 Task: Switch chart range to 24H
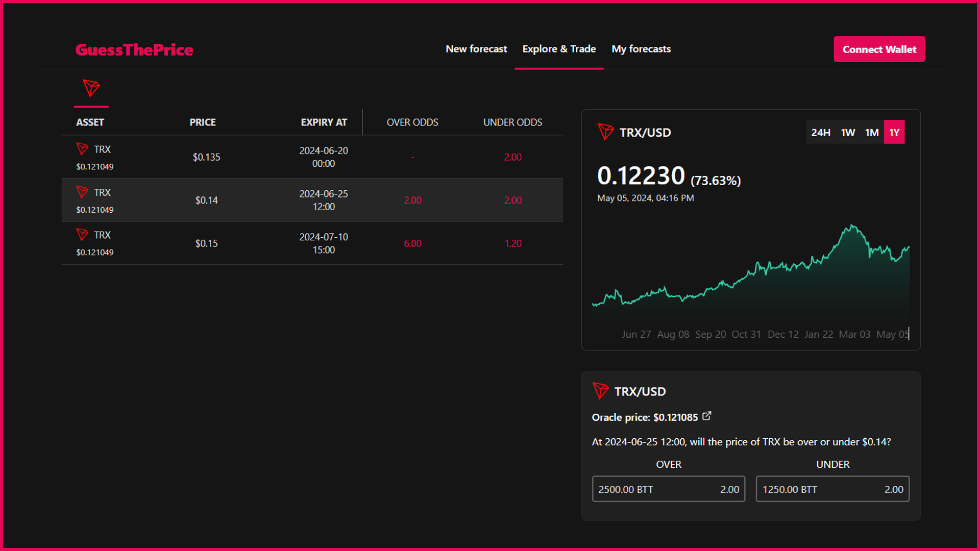pos(820,133)
